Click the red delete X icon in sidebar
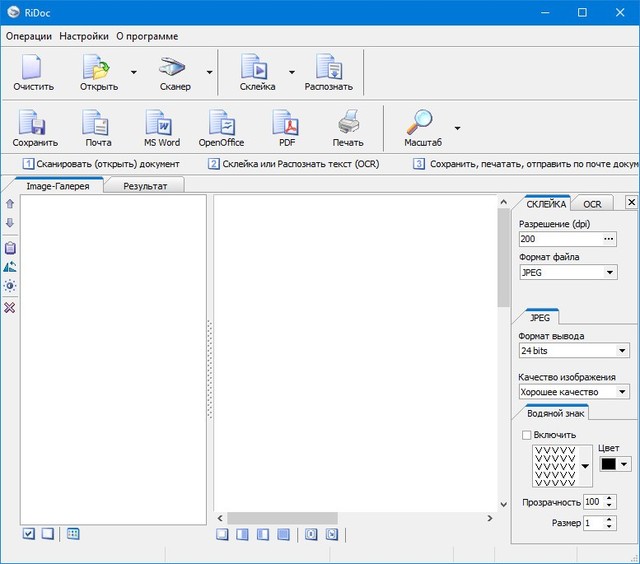Image resolution: width=640 pixels, height=564 pixels. coord(10,307)
